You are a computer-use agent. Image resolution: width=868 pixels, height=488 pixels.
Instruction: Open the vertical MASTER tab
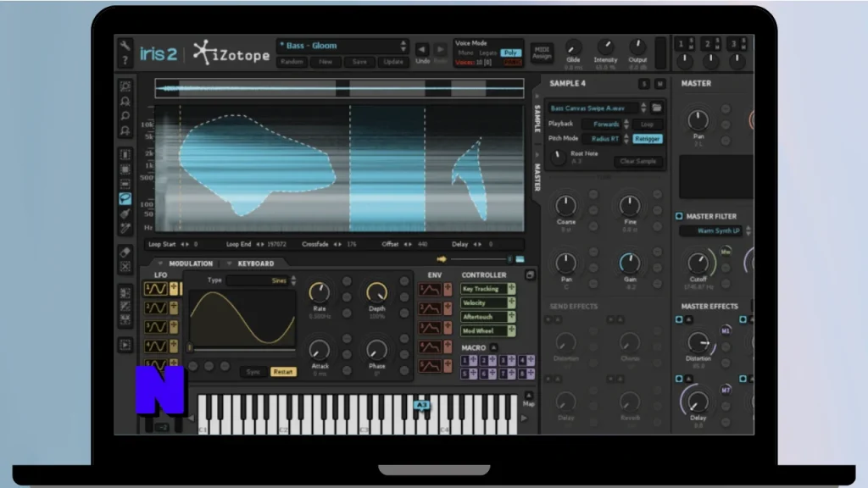click(537, 177)
